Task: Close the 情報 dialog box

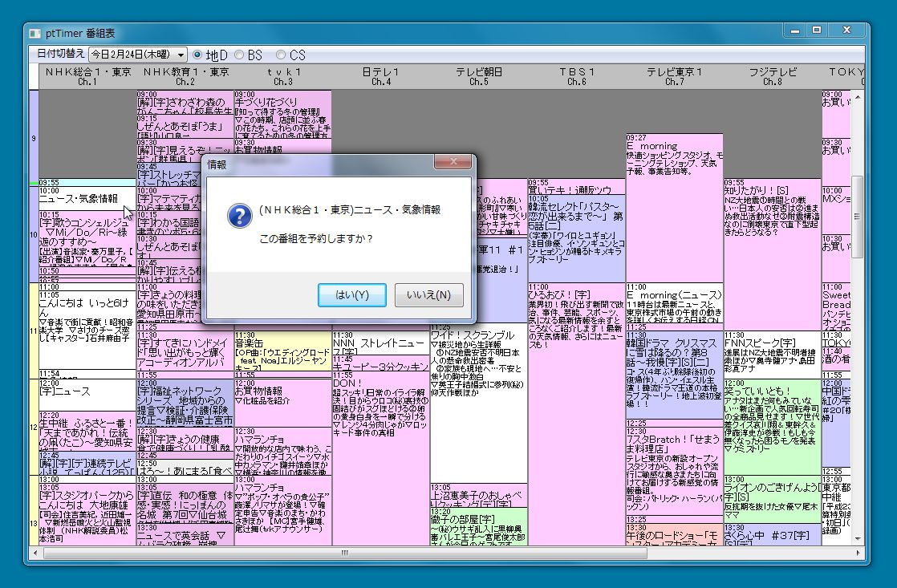Action: click(453, 162)
